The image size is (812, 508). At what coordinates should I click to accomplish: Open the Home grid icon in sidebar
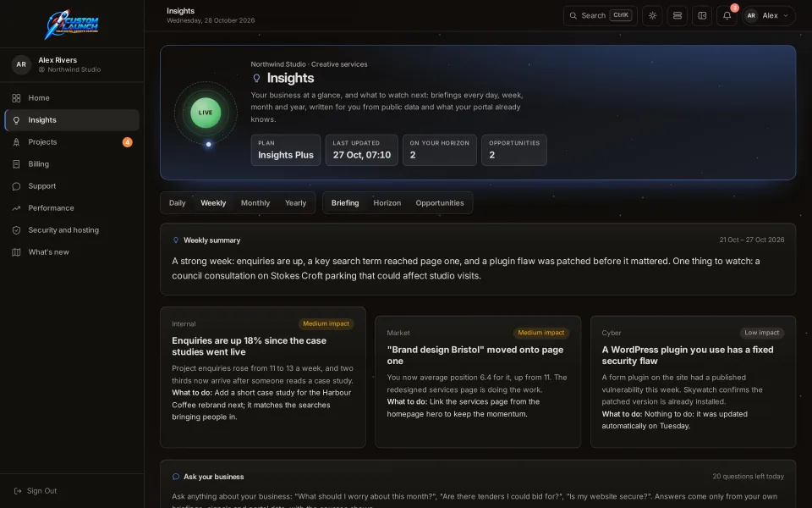click(17, 98)
